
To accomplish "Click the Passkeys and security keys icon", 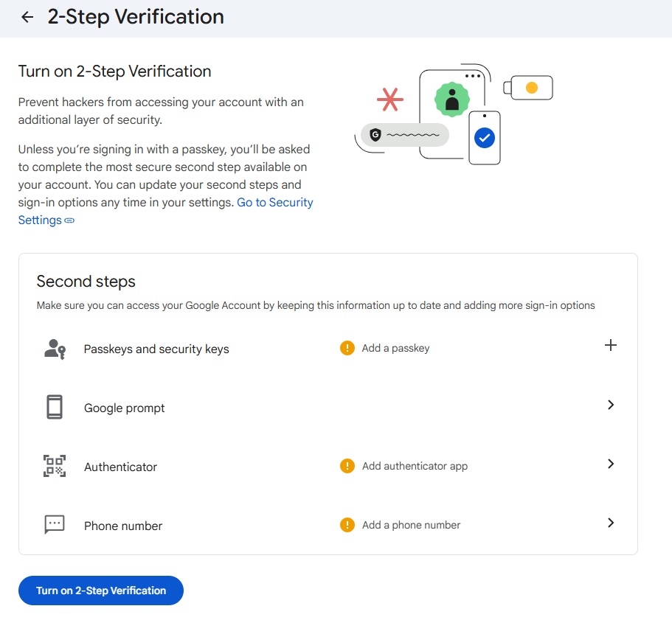I will point(54,347).
